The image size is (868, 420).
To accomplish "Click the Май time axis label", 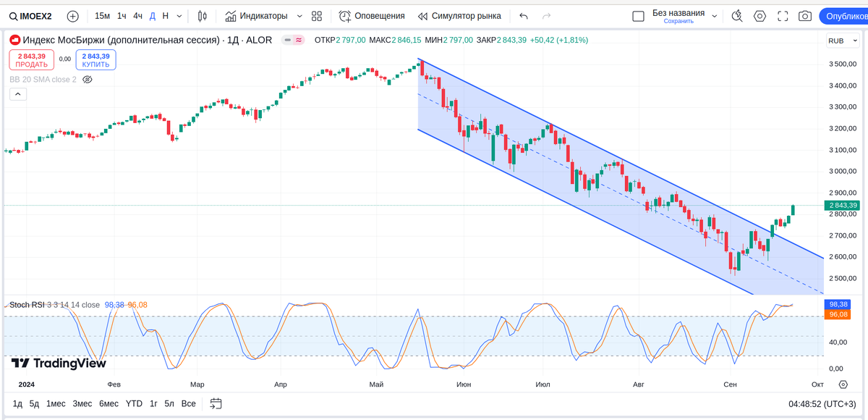I will [375, 384].
